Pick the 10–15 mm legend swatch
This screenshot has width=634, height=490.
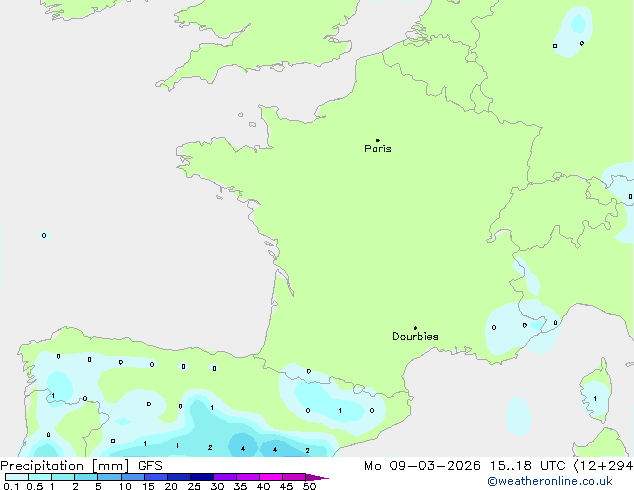[x=133, y=477]
